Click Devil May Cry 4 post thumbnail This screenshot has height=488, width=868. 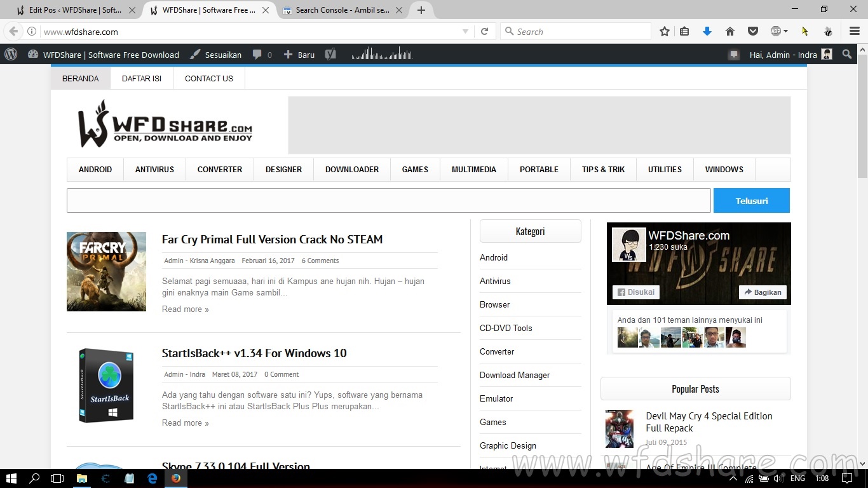point(619,429)
